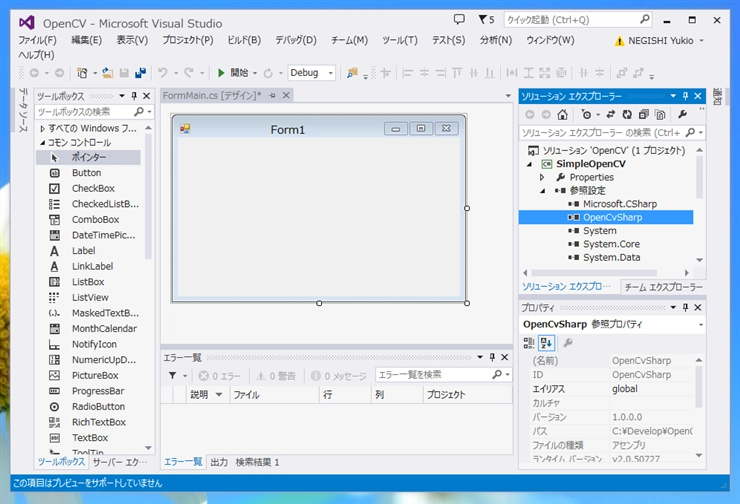The image size is (740, 504).
Task: Collapse the コモン コントロール toolbox group
Action: (x=42, y=143)
